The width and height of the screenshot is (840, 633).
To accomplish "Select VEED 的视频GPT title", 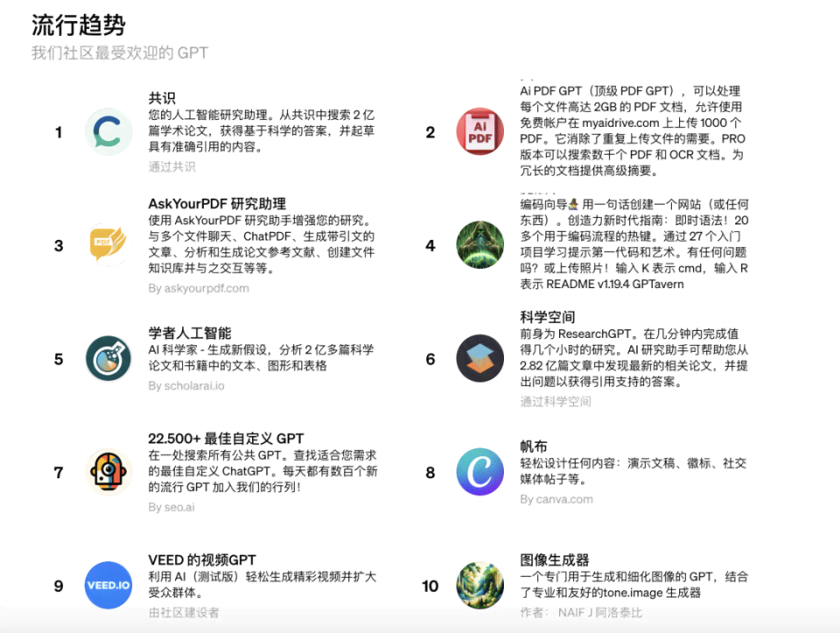I will click(202, 560).
